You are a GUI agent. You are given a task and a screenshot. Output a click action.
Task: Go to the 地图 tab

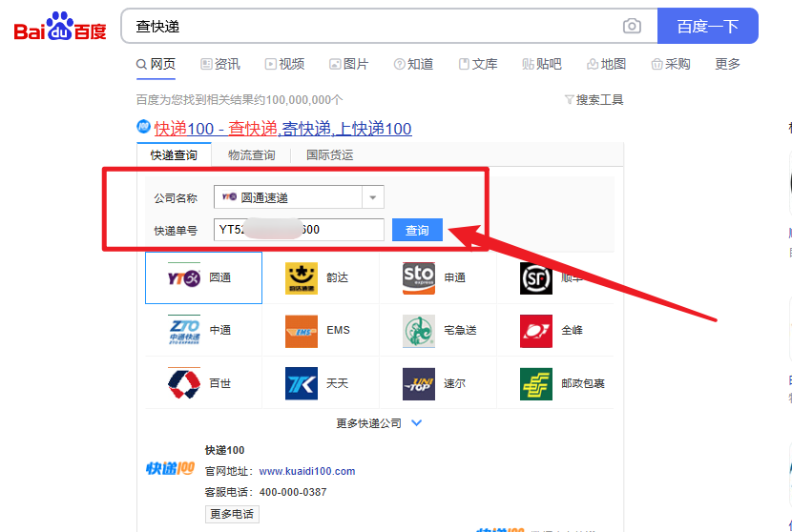click(606, 64)
